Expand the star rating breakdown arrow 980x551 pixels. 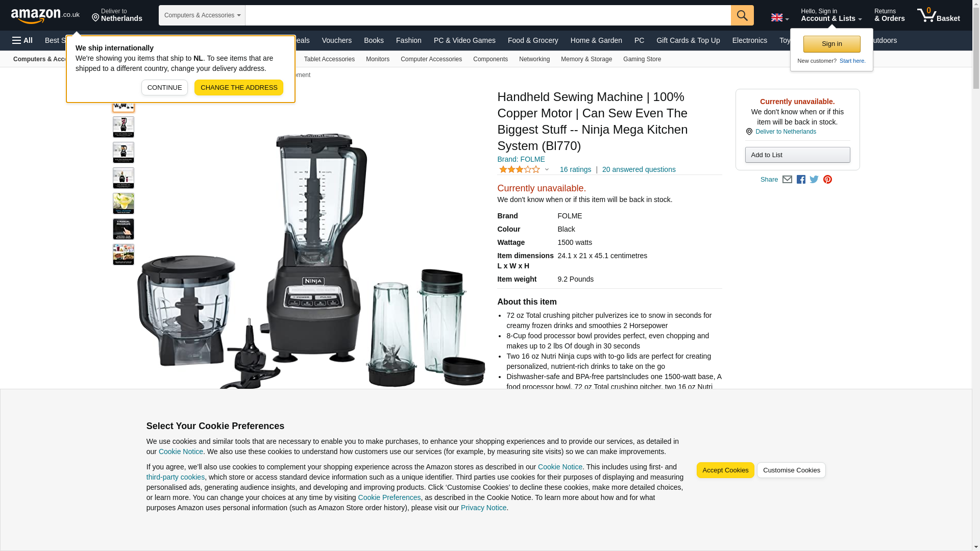tap(547, 169)
